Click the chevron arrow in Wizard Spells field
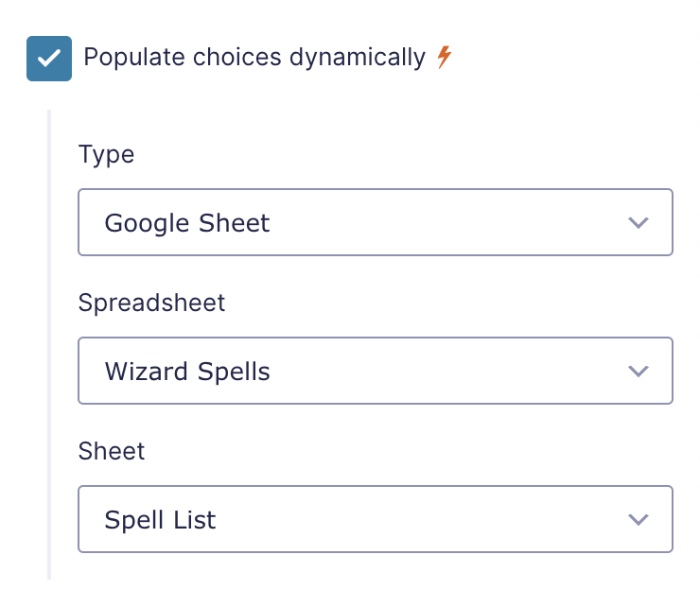 (638, 371)
